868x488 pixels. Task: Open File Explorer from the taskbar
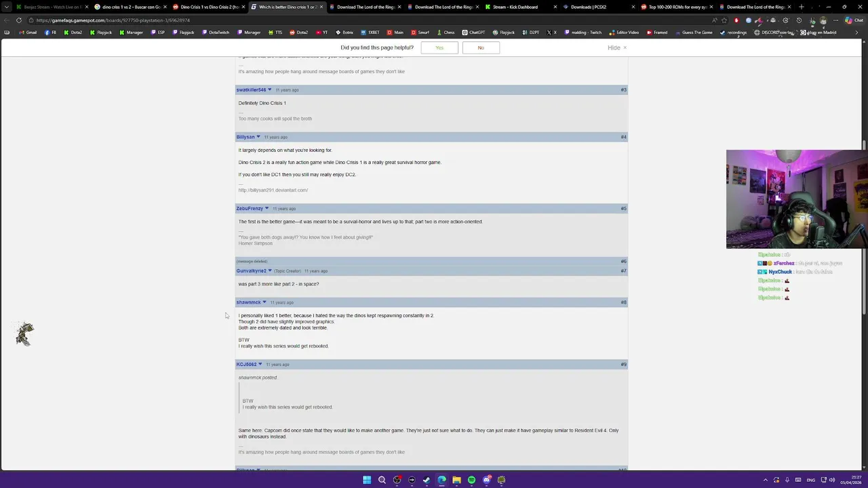click(456, 480)
